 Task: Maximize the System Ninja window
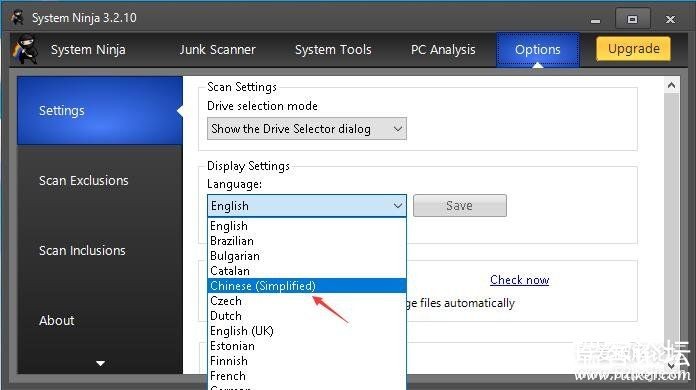632,20
